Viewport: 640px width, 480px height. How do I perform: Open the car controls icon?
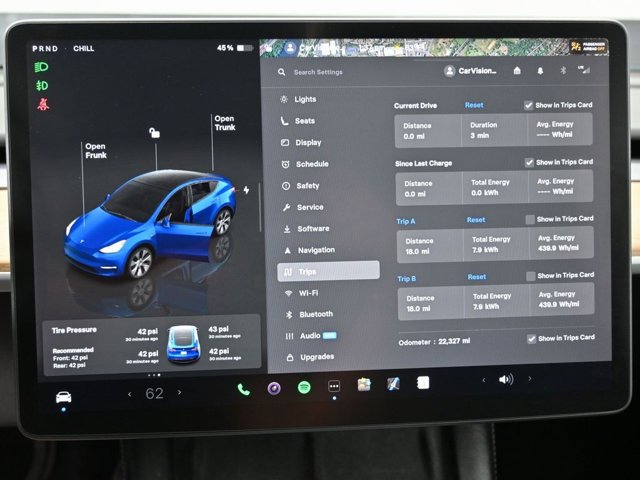63,395
